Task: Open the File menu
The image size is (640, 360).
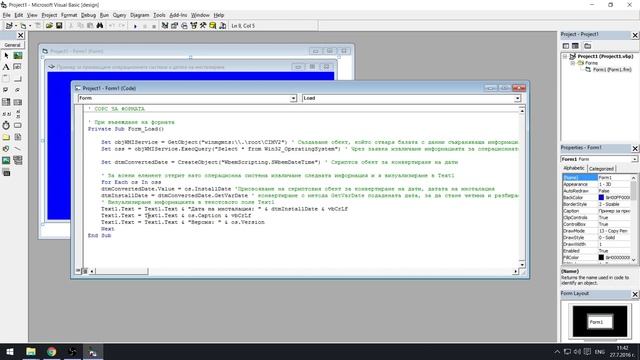Action: [7, 15]
